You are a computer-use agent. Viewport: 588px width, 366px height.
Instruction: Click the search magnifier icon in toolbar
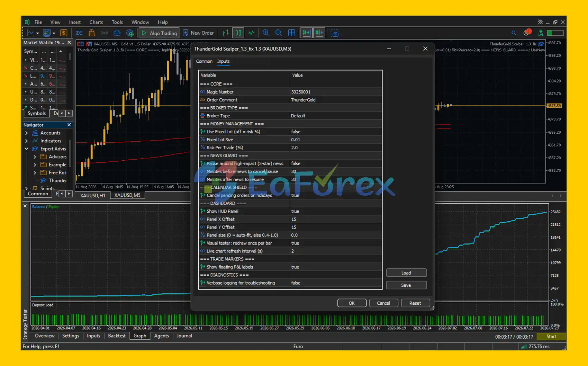pos(514,33)
